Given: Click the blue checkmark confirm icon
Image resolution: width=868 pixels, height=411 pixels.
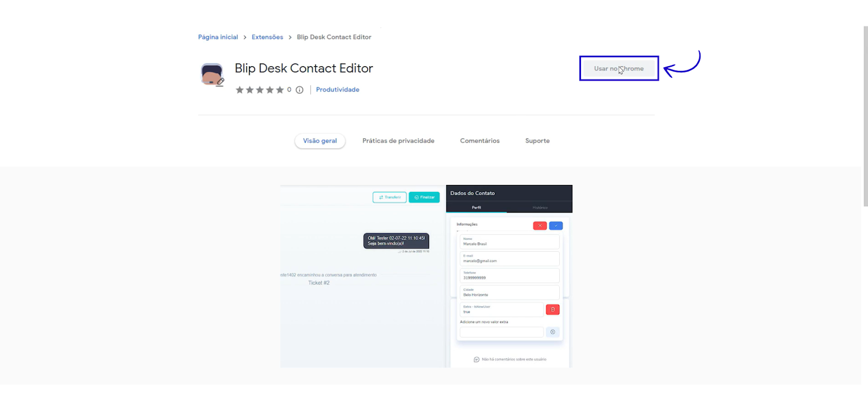Looking at the screenshot, I should tap(556, 226).
